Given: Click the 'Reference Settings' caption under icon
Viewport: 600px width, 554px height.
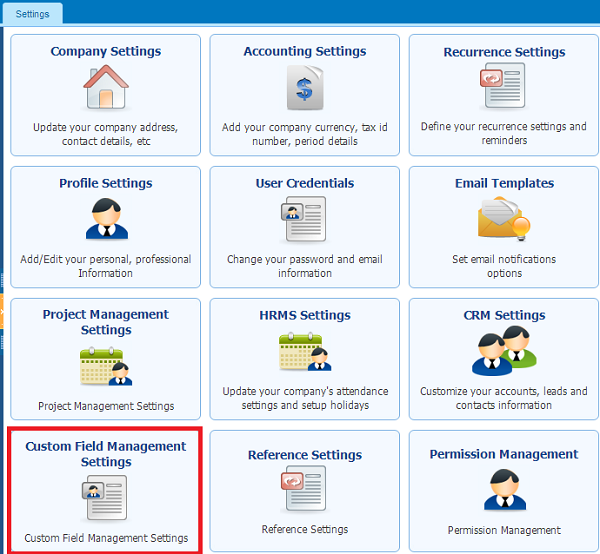Looking at the screenshot, I should tap(305, 529).
